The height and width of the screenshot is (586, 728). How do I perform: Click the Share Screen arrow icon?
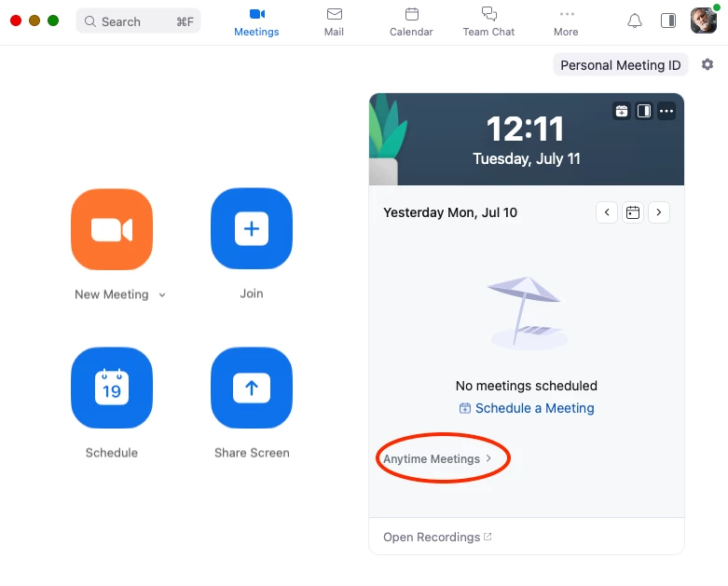252,388
